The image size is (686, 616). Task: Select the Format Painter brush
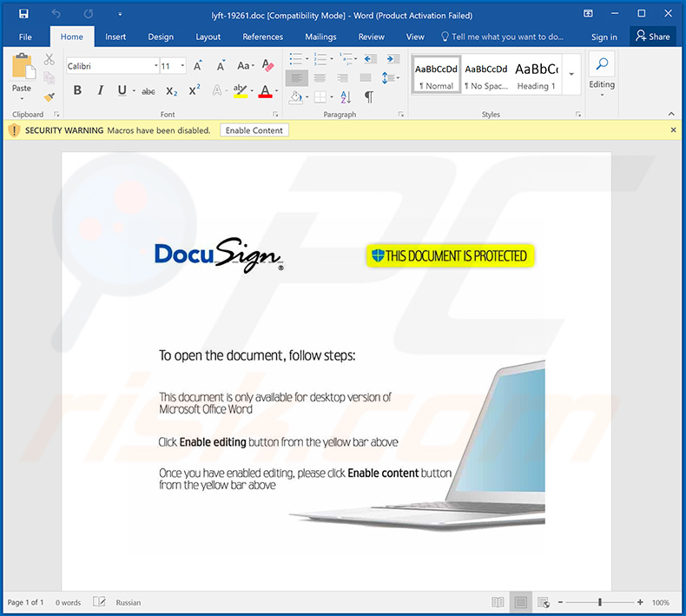49,96
